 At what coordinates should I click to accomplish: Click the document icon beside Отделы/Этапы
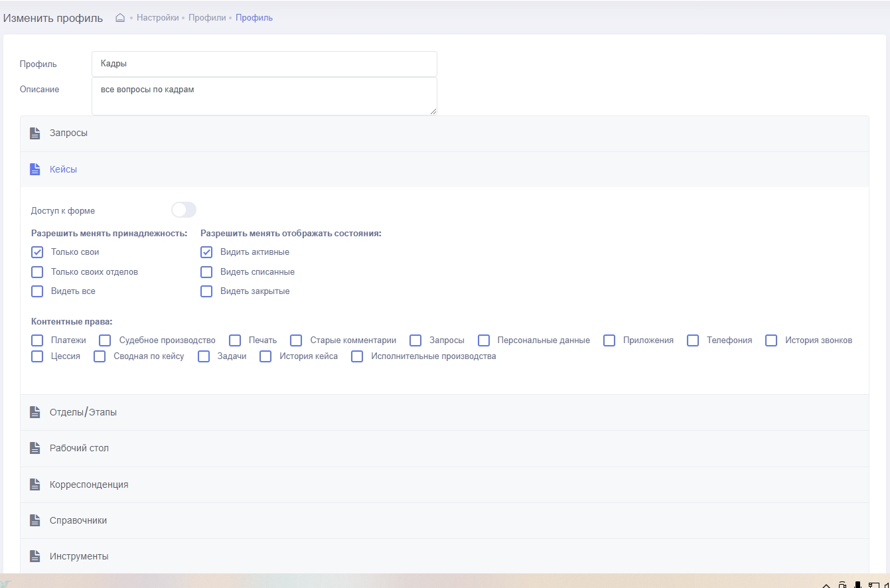35,413
